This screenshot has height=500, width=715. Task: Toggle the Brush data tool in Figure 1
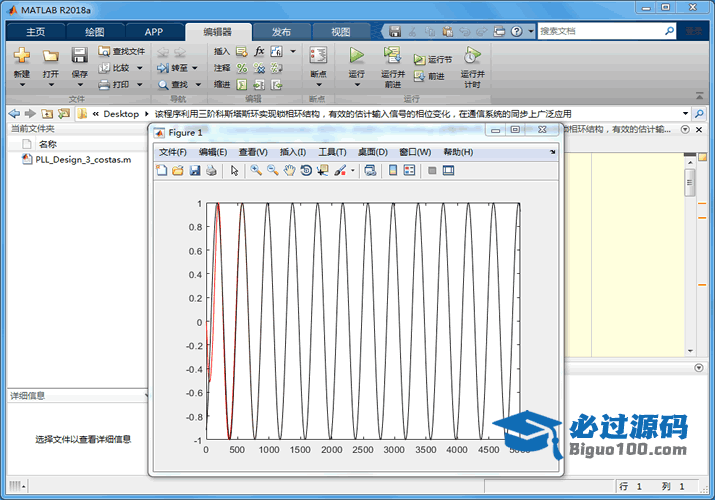pyautogui.click(x=340, y=170)
